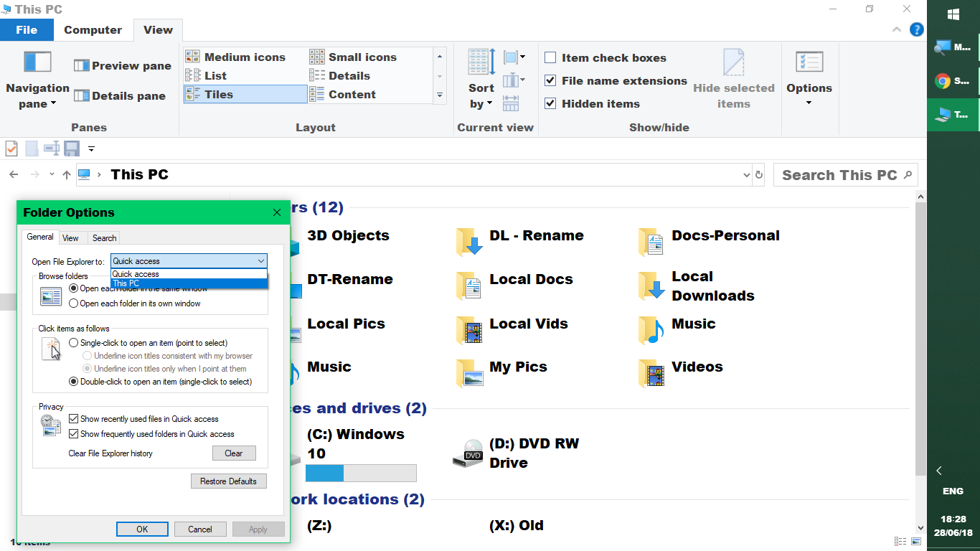Click Hide selected items
980x551 pixels.
tap(733, 80)
